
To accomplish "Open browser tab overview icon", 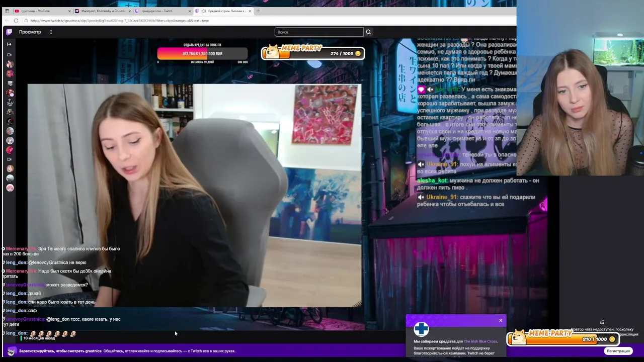I will pos(7,11).
